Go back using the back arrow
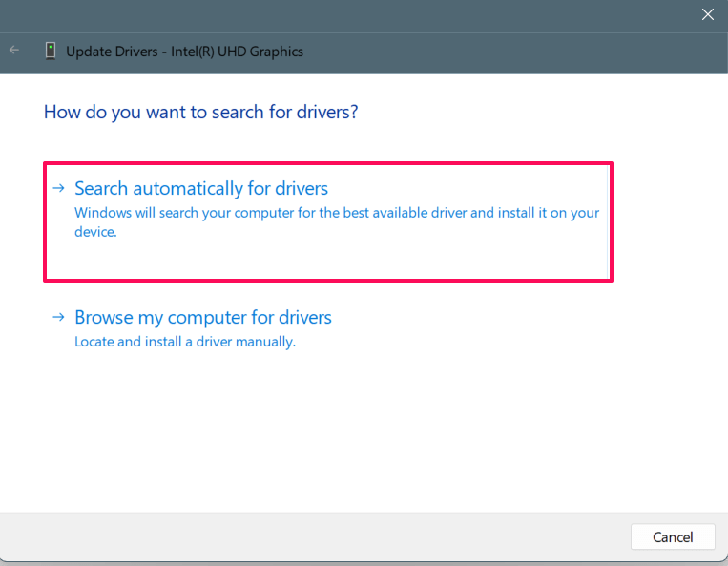Image resolution: width=728 pixels, height=566 pixels. 14,51
